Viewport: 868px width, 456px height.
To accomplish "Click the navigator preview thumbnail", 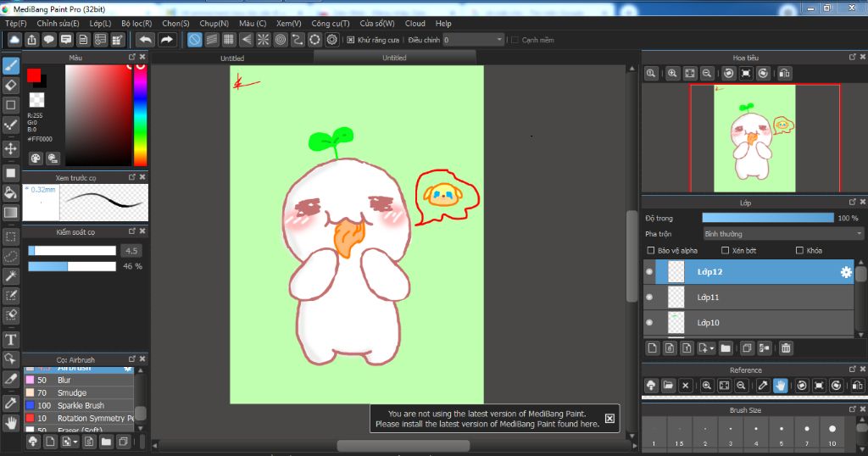I will pyautogui.click(x=754, y=138).
